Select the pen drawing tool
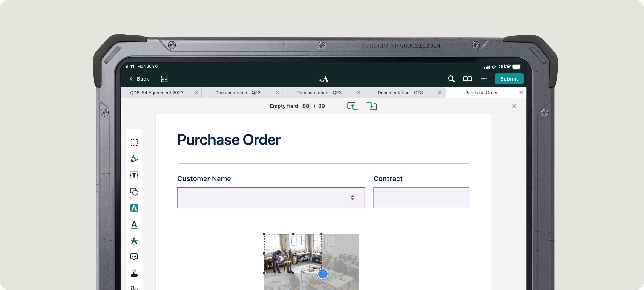 [x=134, y=159]
